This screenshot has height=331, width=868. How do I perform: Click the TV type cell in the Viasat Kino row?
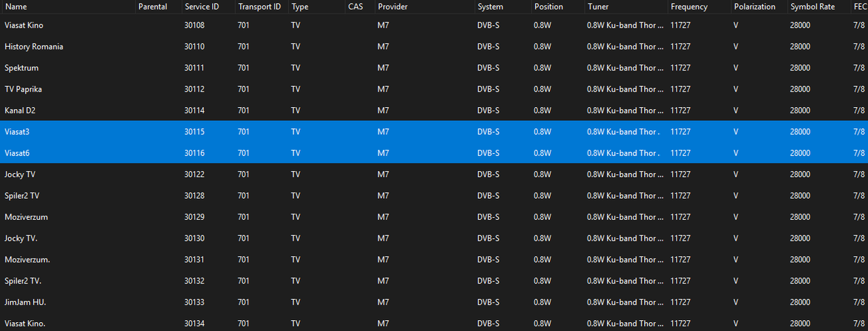coord(296,25)
